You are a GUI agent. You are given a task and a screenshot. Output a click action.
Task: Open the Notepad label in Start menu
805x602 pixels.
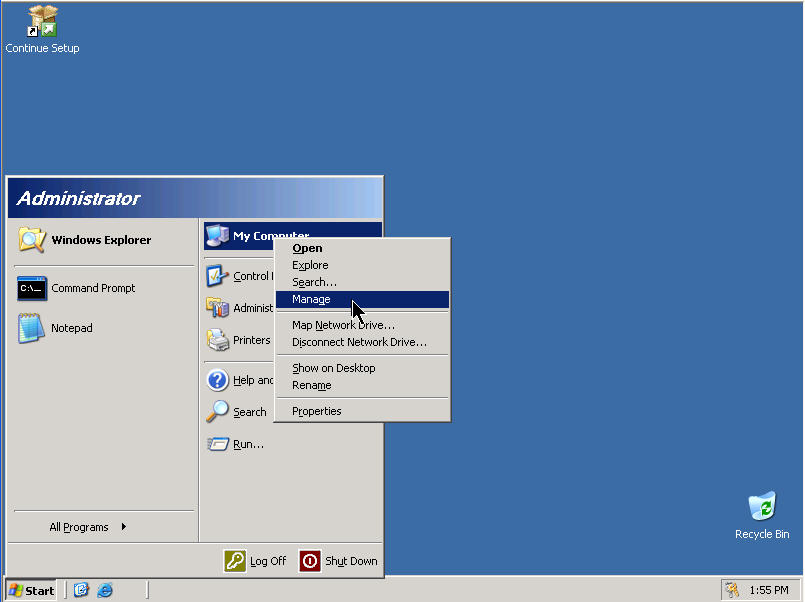[72, 328]
